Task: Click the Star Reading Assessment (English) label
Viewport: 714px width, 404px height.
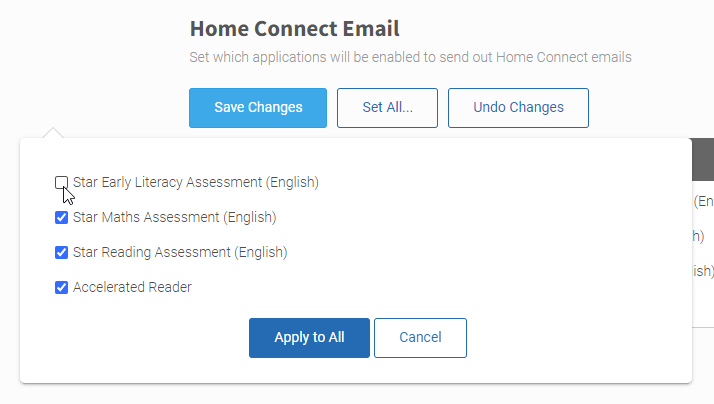Action: [x=180, y=252]
